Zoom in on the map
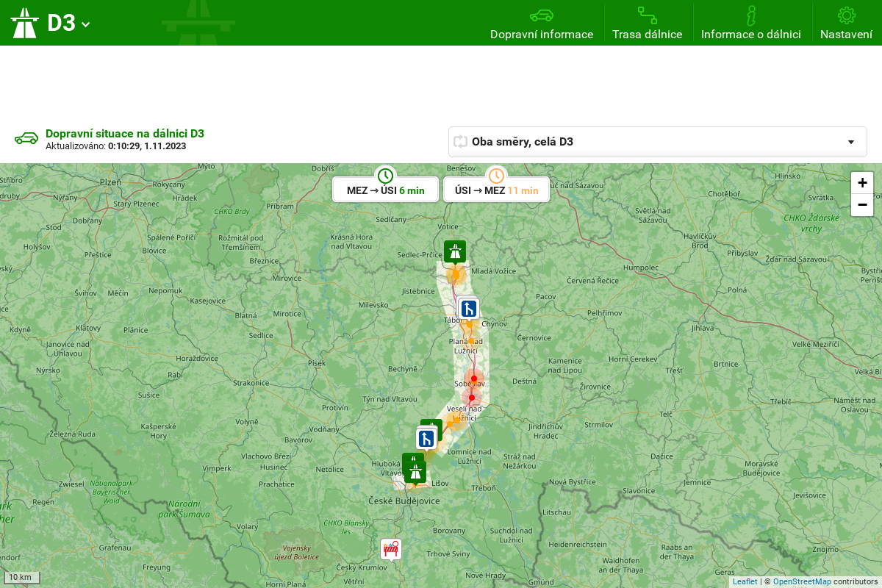This screenshot has width=882, height=588. point(862,183)
